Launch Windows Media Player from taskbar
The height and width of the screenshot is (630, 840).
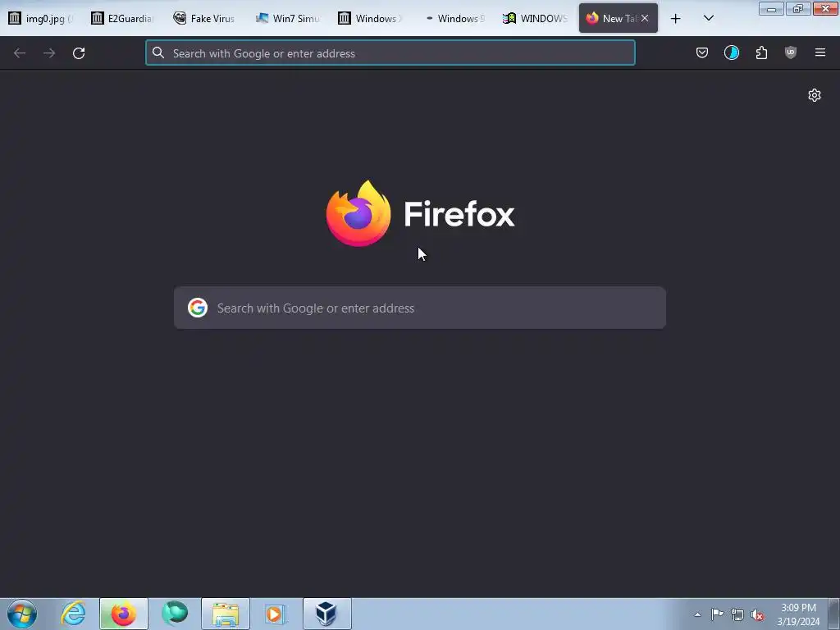pyautogui.click(x=275, y=614)
